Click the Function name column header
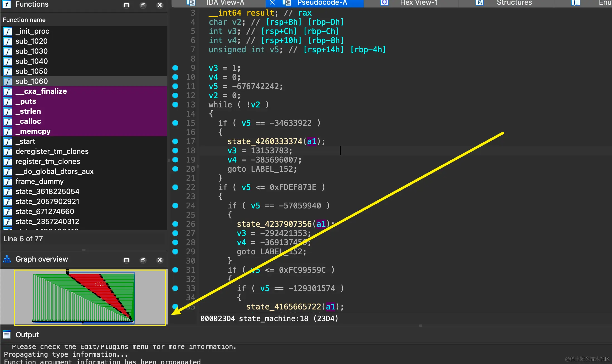 coord(24,20)
